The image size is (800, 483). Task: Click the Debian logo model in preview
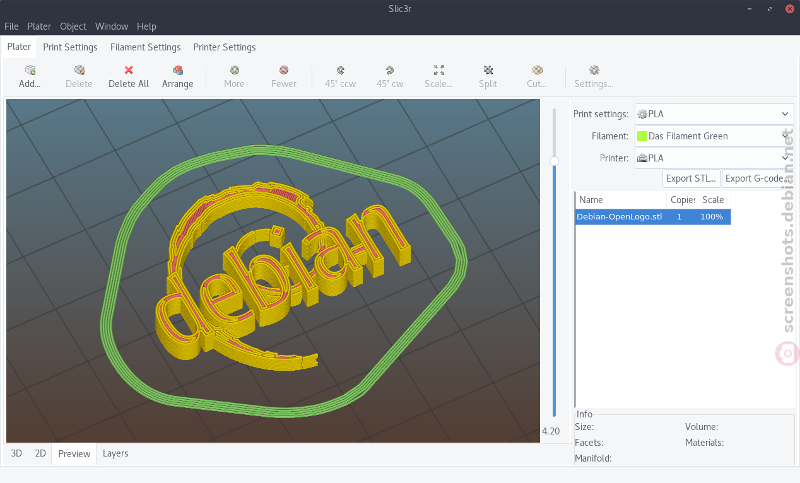(281, 275)
